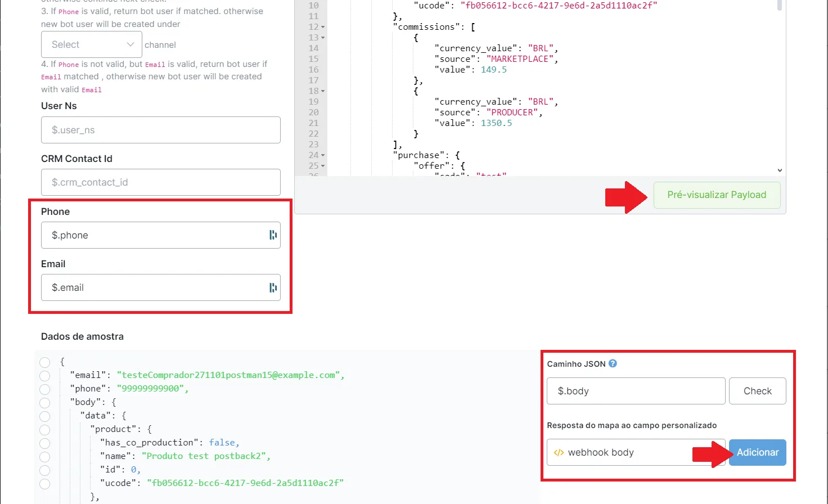The width and height of the screenshot is (828, 504).
Task: Click the code editor scroll-down arrow
Action: (x=780, y=170)
